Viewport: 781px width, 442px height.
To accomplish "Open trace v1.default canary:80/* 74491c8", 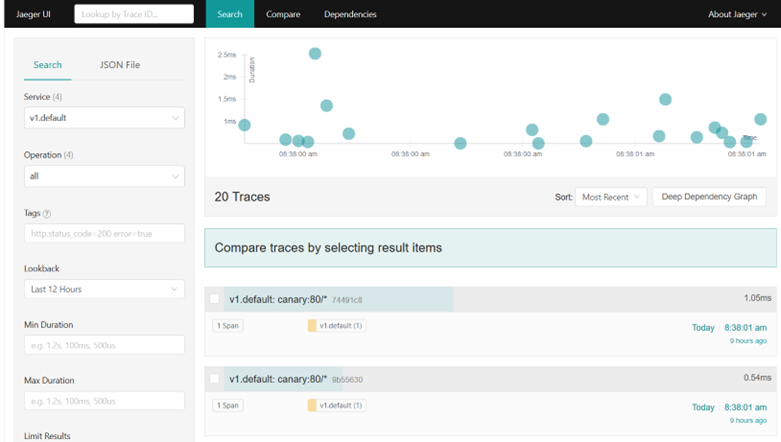I will [x=290, y=299].
